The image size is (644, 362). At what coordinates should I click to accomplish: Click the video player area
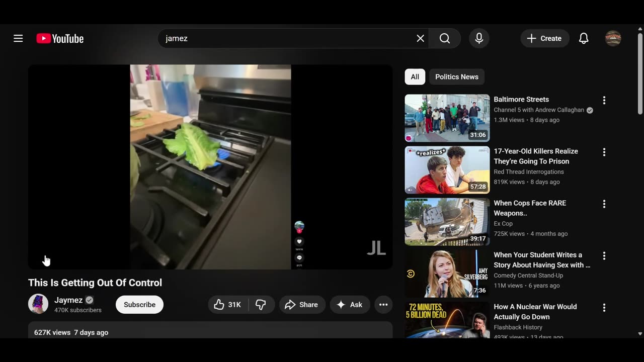click(x=210, y=166)
